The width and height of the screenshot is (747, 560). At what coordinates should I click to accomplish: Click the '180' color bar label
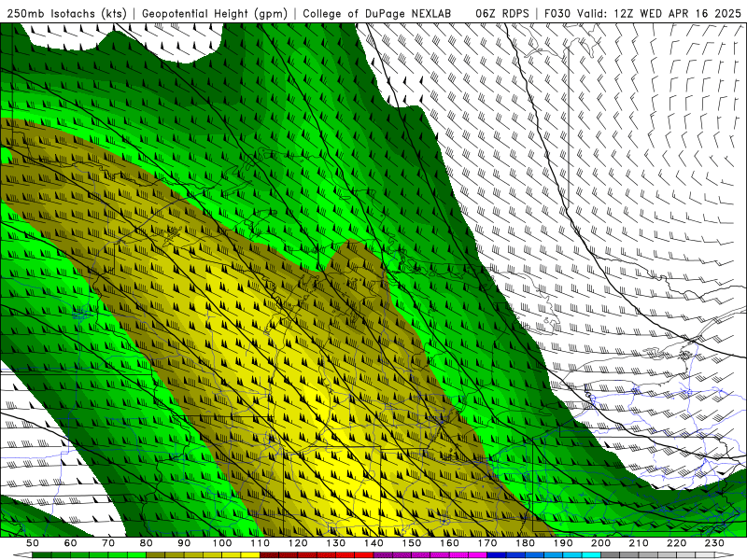point(525,543)
